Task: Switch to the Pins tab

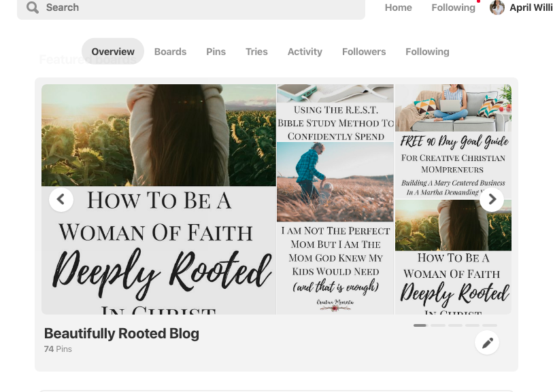Action: [216, 52]
